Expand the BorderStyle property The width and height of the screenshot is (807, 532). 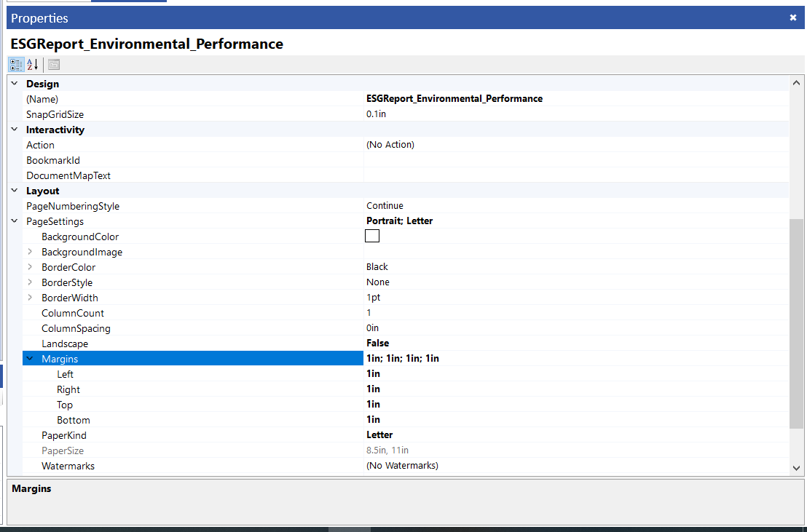point(30,282)
